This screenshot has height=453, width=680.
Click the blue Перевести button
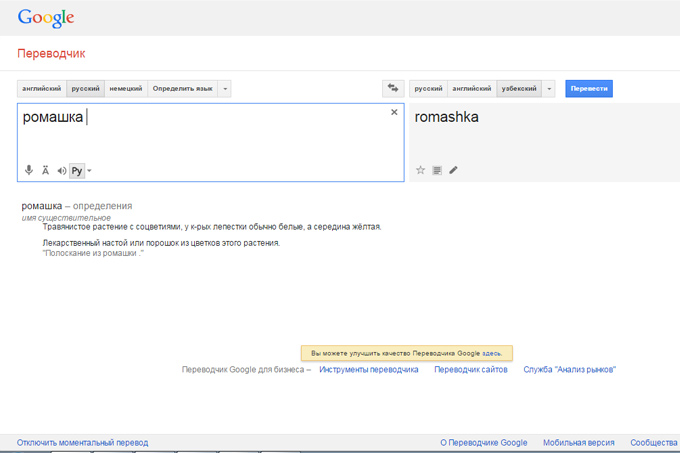pos(589,88)
